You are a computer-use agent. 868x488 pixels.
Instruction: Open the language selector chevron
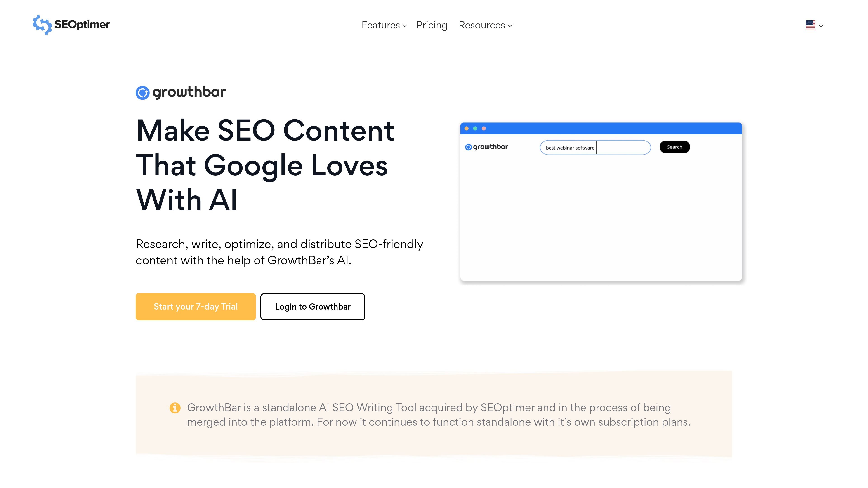click(x=821, y=26)
